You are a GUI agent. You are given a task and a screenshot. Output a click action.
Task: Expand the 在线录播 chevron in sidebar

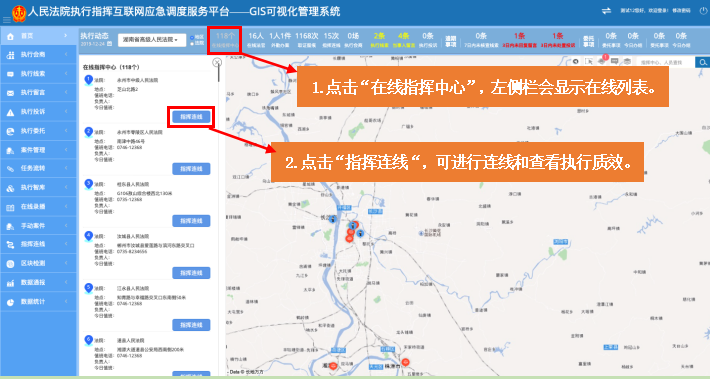coord(66,206)
